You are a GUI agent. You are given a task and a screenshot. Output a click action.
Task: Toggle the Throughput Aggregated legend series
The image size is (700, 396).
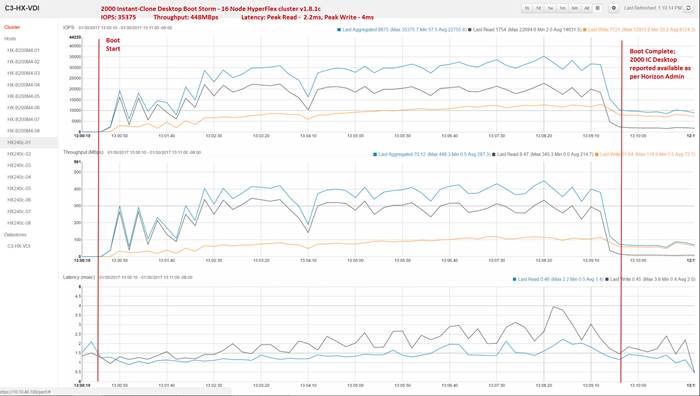tap(432, 154)
